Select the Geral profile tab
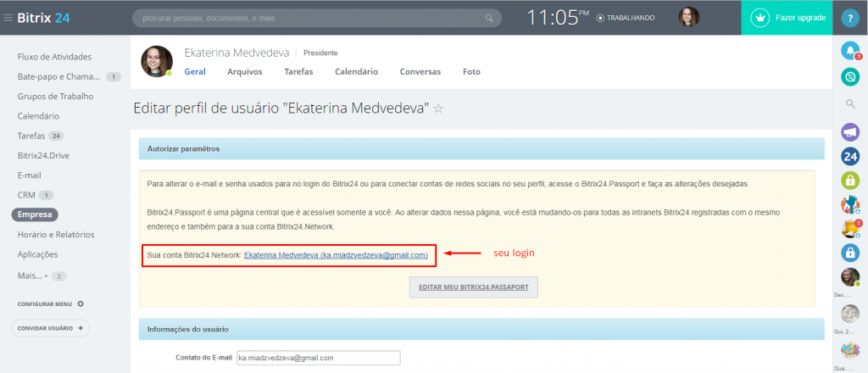The width and height of the screenshot is (868, 373). (195, 72)
